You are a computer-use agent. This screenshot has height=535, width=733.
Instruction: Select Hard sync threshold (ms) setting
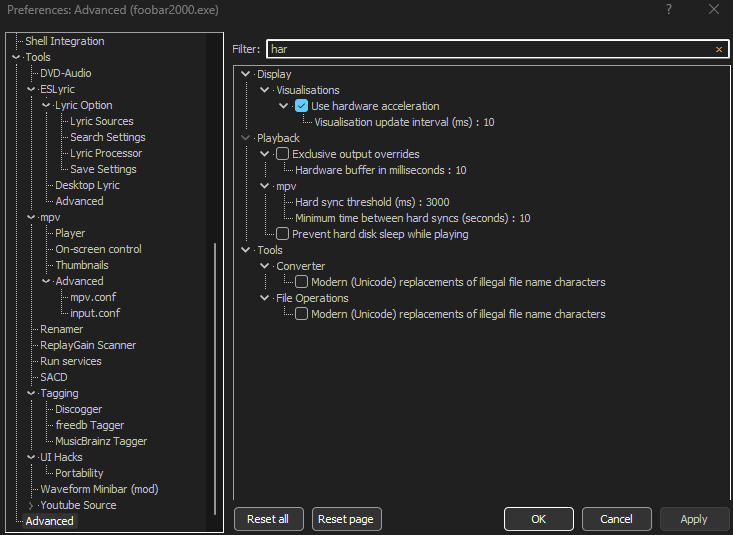click(x=372, y=202)
